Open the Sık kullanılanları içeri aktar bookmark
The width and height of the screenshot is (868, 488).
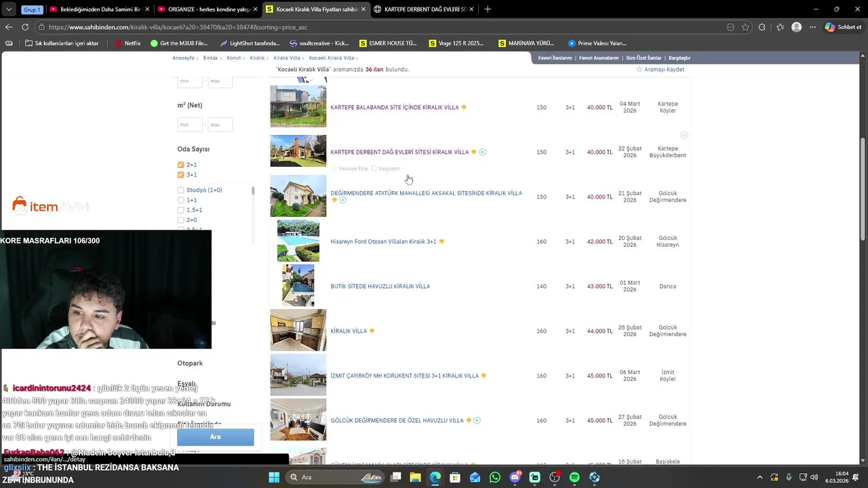[x=62, y=43]
